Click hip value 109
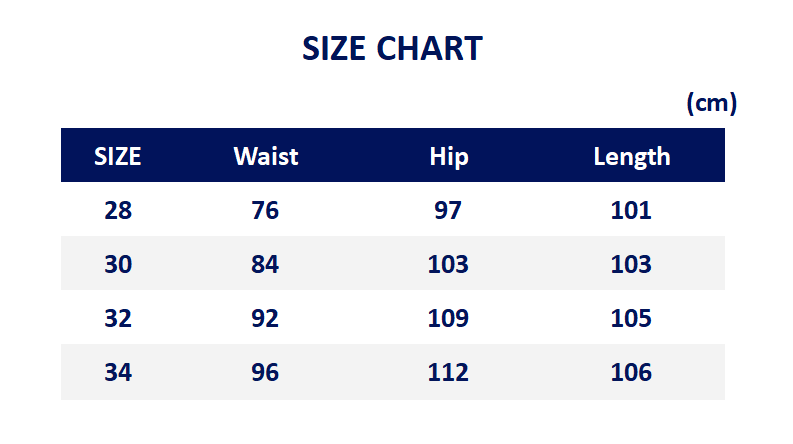The width and height of the screenshot is (793, 444). click(x=448, y=319)
